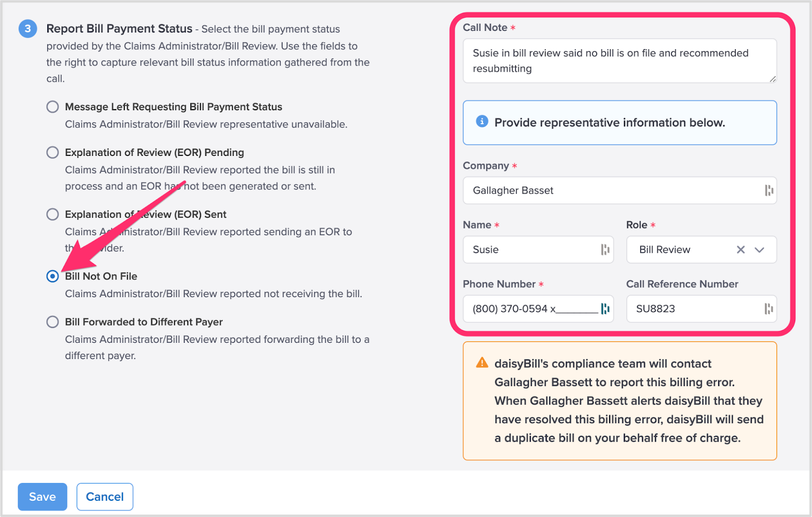Click the autofill icon in Call Reference field

pos(769,309)
